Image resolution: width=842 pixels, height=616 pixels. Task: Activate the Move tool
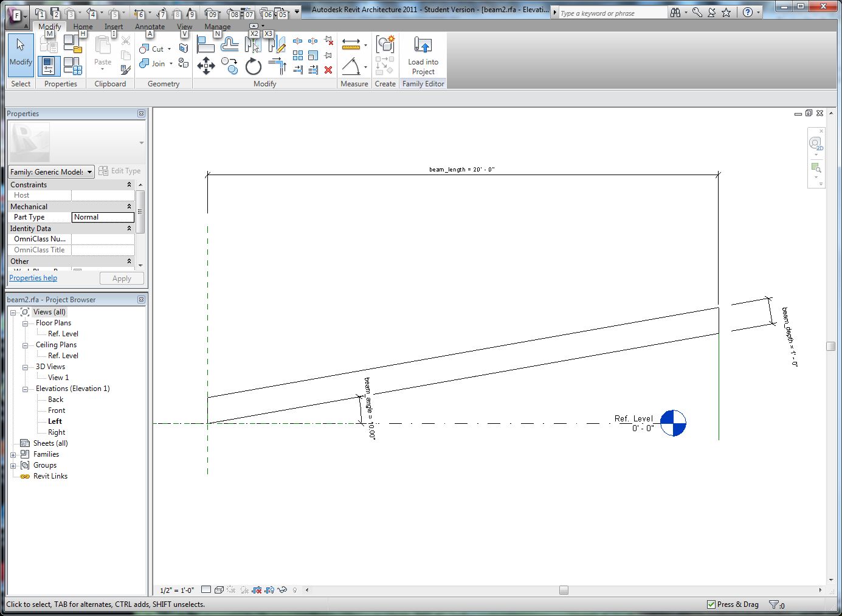[x=205, y=66]
